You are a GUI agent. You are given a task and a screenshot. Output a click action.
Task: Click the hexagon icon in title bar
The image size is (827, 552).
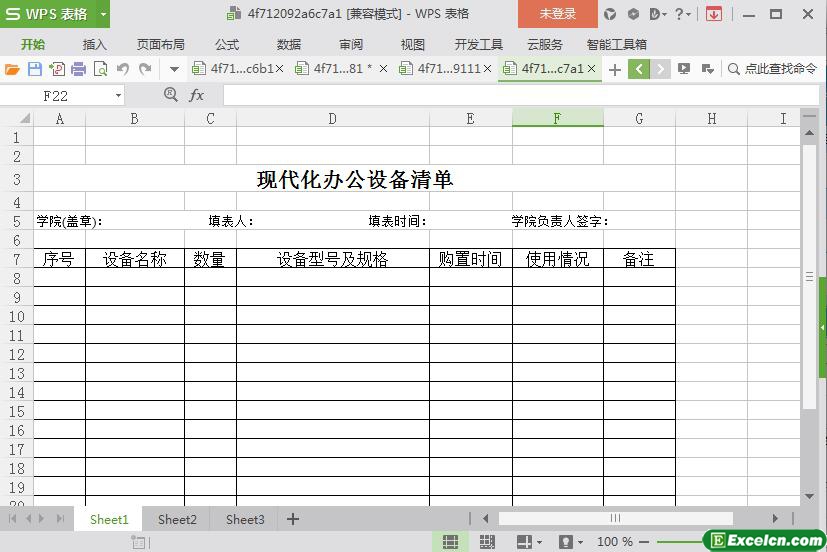pos(633,14)
